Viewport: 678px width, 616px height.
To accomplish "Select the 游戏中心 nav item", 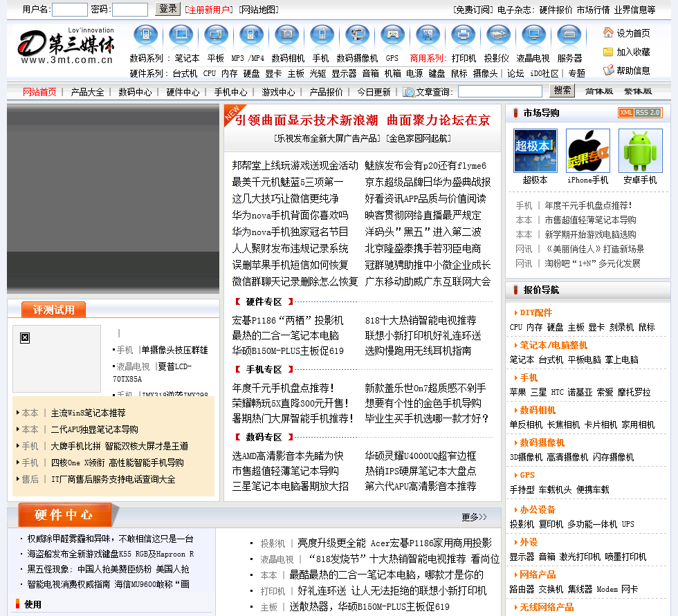I will point(278,92).
